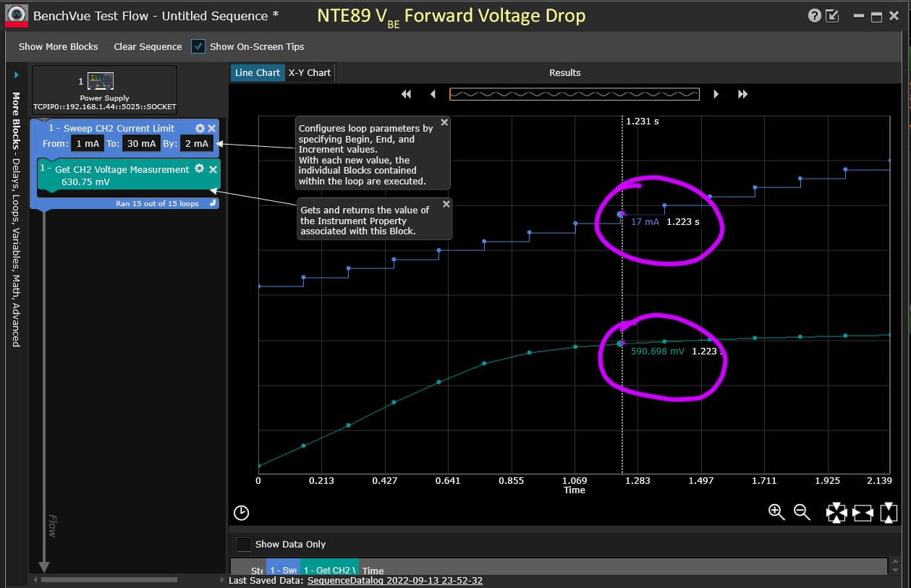Screen dimensions: 911x588
Task: Click the clock time-format icon below chart
Action: coord(242,513)
